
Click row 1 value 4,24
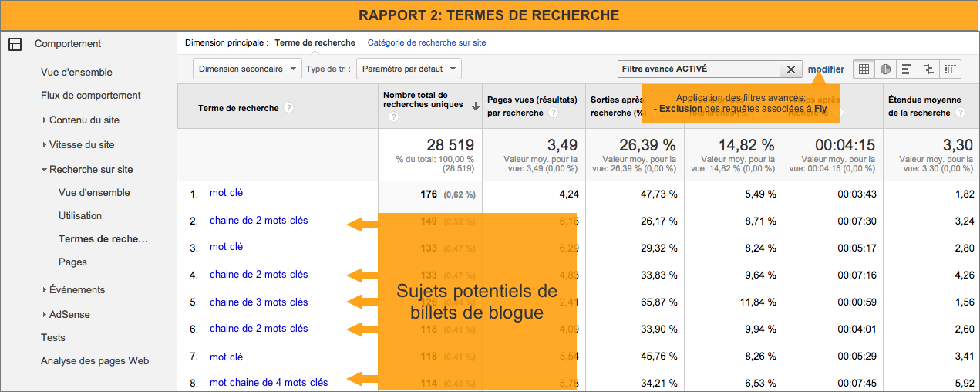tap(569, 194)
